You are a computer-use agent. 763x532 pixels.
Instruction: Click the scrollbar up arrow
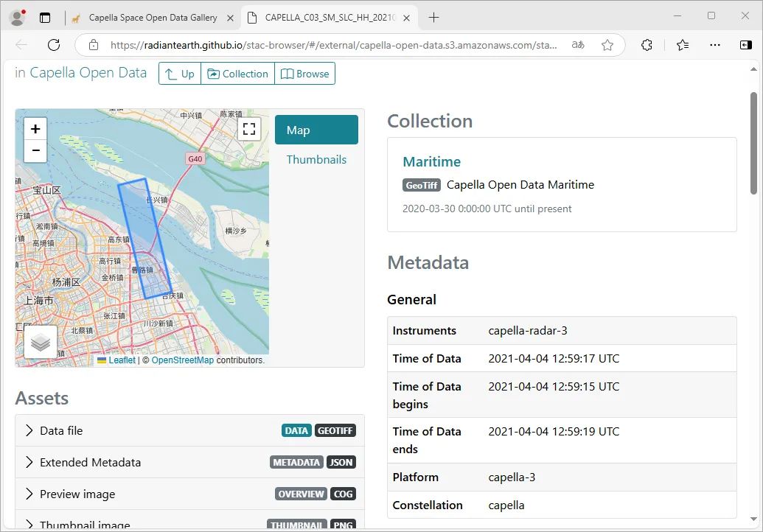coord(753,69)
